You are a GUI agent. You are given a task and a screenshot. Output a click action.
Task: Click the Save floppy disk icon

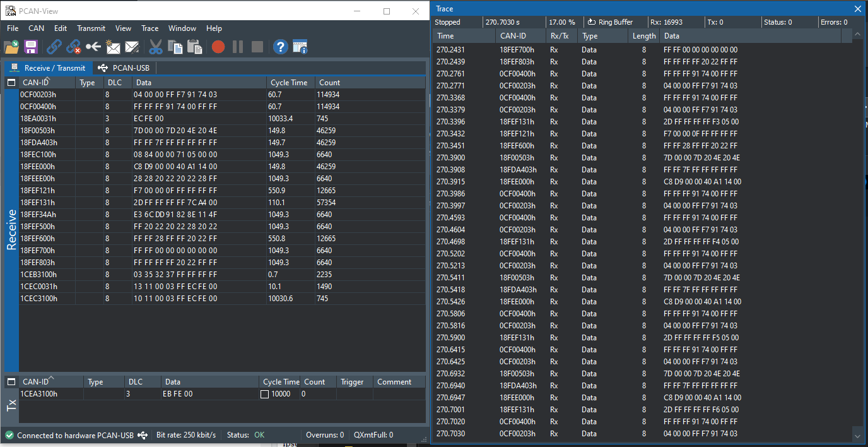[31, 47]
